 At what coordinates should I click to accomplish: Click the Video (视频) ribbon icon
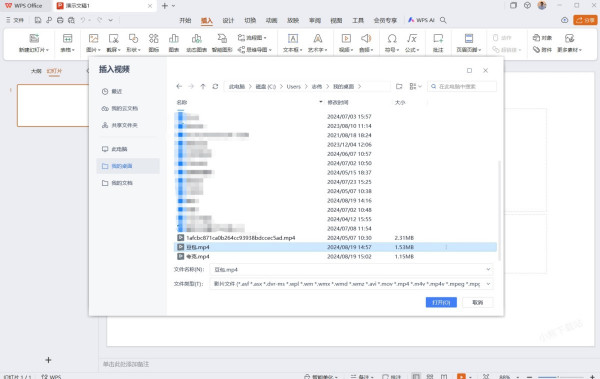(346, 38)
